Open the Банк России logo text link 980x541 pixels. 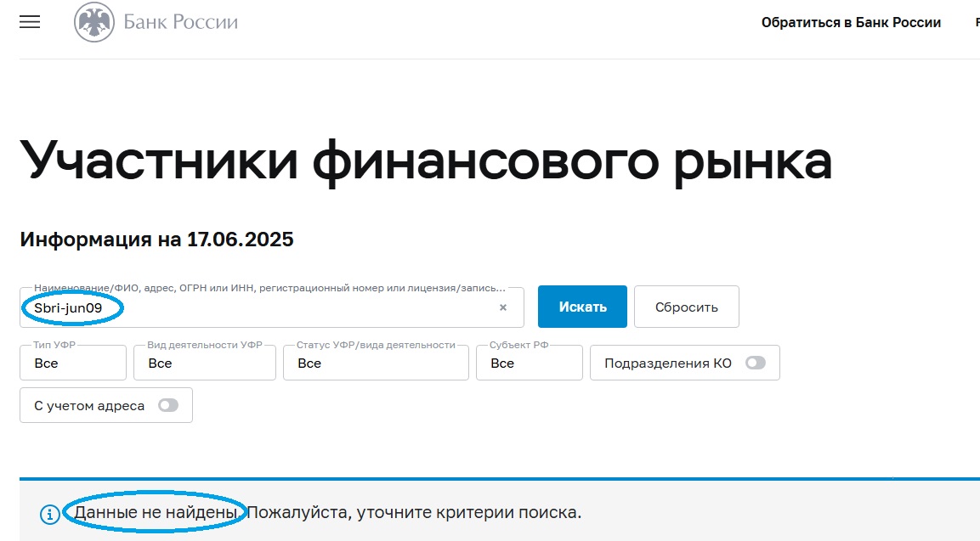[x=181, y=22]
